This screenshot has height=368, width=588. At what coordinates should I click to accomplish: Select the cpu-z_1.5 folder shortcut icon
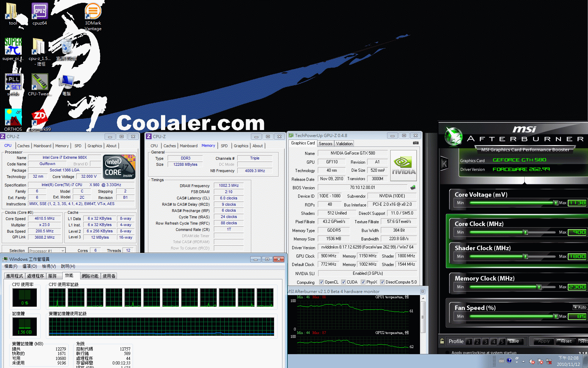click(x=40, y=52)
